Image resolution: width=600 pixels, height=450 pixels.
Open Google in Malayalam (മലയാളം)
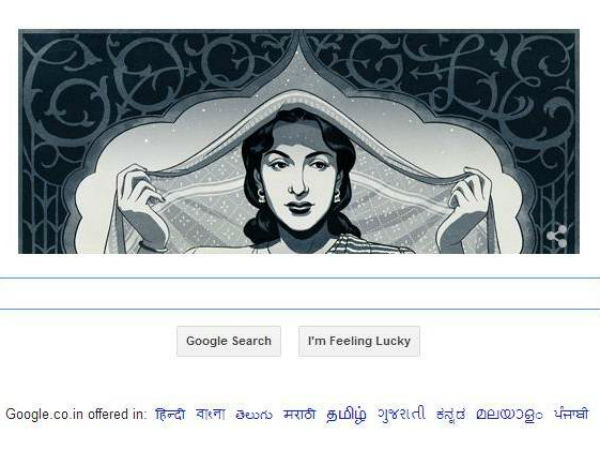coord(509,414)
